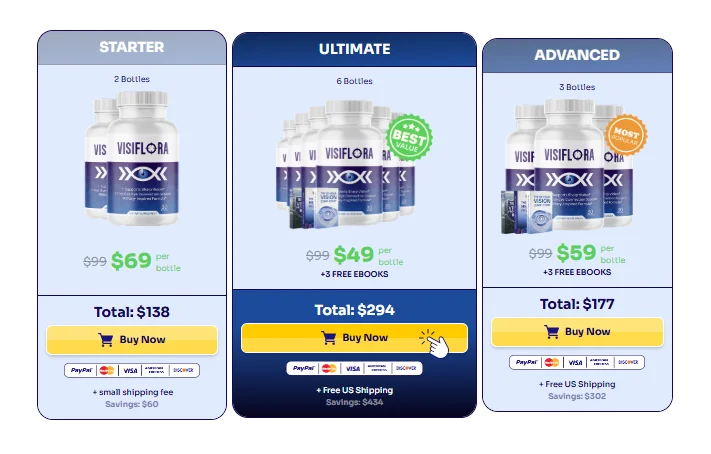
Task: Click the Starter package Buy Now button
Action: pos(132,340)
